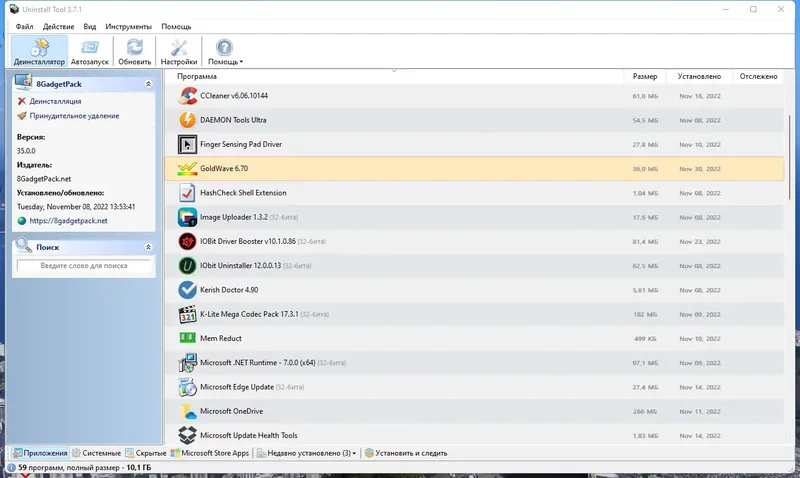Image resolution: width=800 pixels, height=478 pixels.
Task: Open the https://8gadgetpack.net link
Action: [x=68, y=221]
